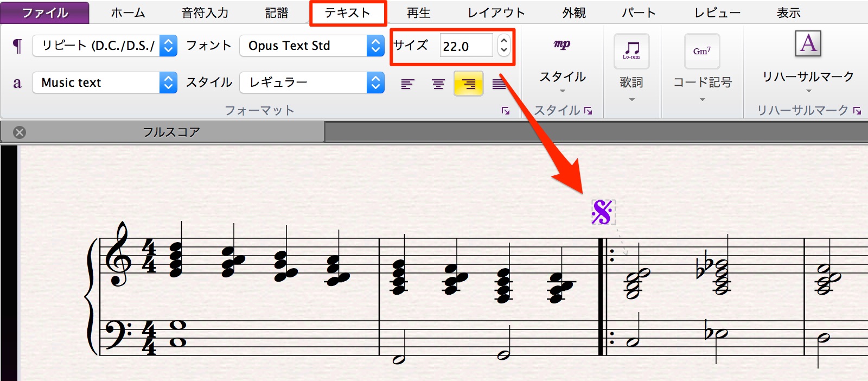Click the start repeat barline
868x381 pixels.
(605, 297)
